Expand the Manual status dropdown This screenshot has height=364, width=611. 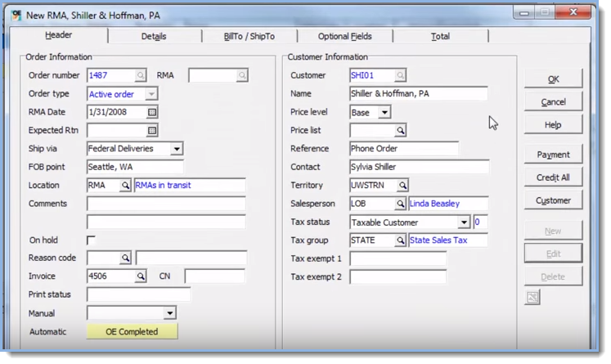coord(170,313)
